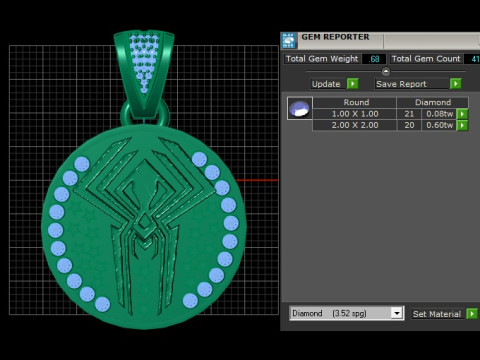The width and height of the screenshot is (480, 360).
Task: Click the Total Gem Weight value .68
Action: 374,59
